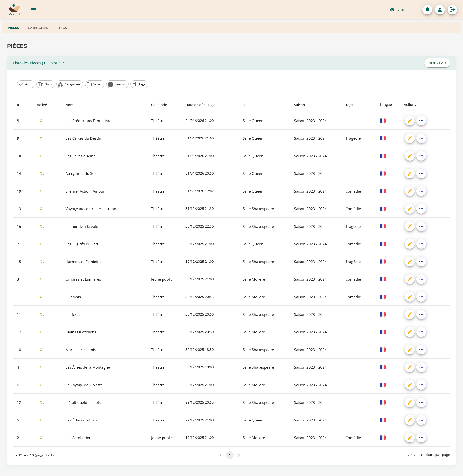Open notifications bell icon
The image size is (463, 476).
tap(427, 10)
